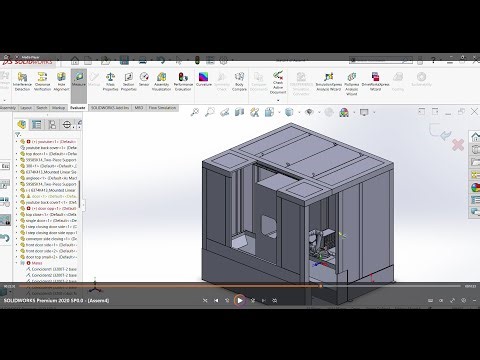Image resolution: width=480 pixels, height=360 pixels.
Task: Click the Section View icon
Action: coord(239,112)
